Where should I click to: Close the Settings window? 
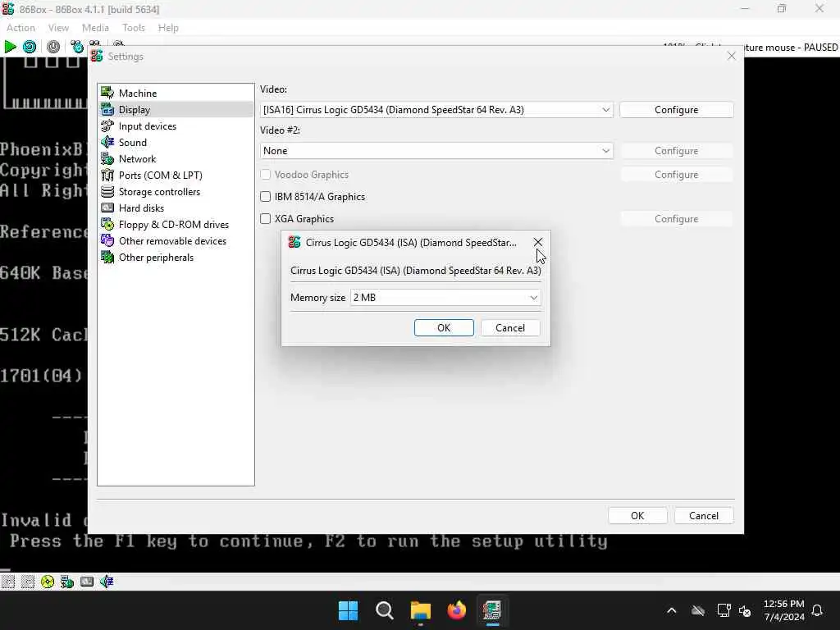click(731, 57)
